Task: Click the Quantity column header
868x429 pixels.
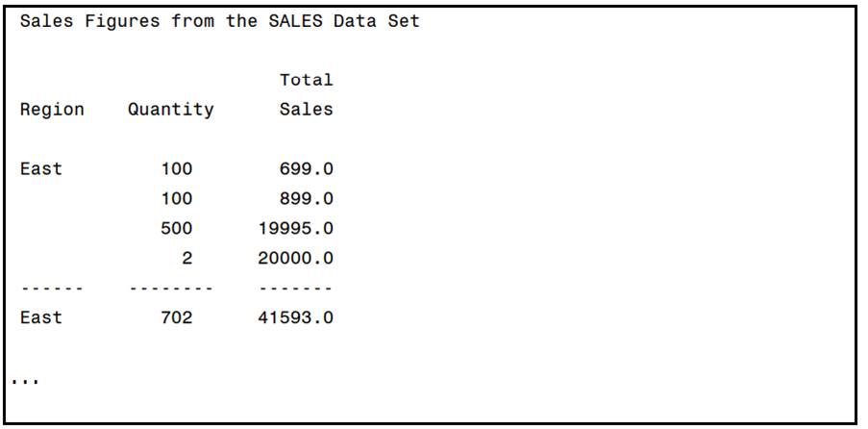Action: tap(170, 110)
